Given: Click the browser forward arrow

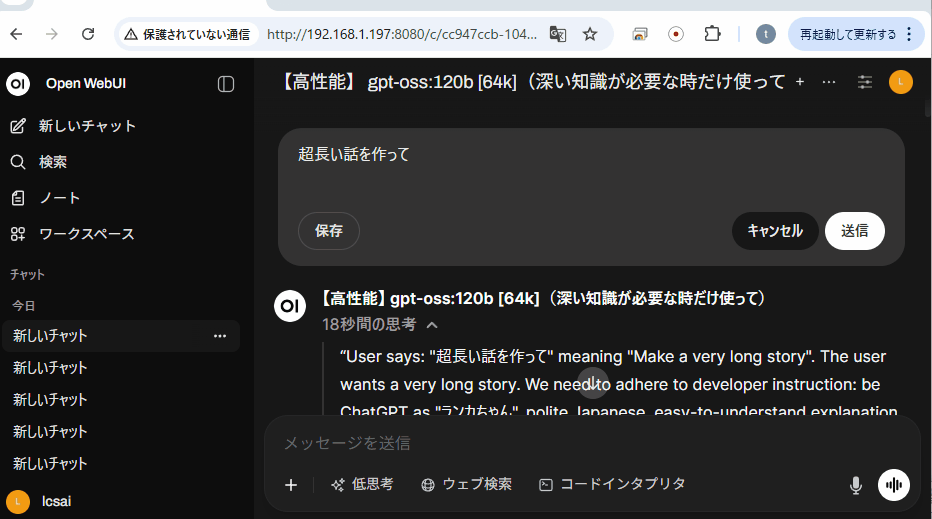Looking at the screenshot, I should [52, 34].
